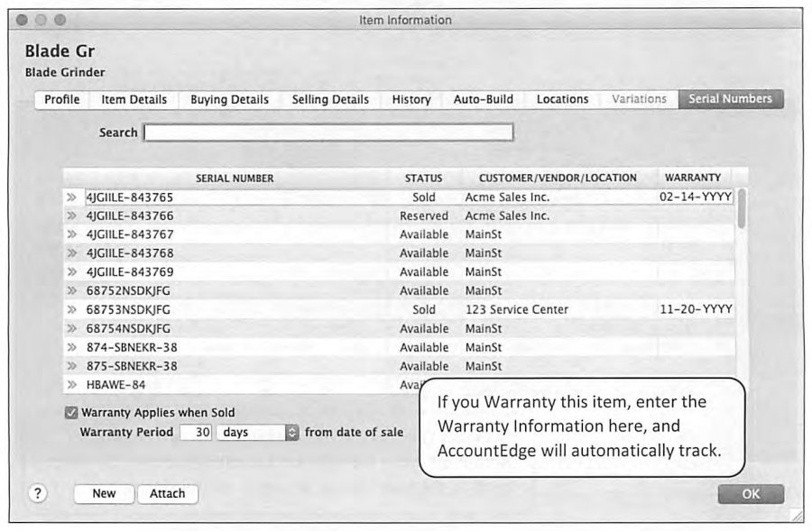
Task: Open the help question mark button
Action: click(x=37, y=493)
